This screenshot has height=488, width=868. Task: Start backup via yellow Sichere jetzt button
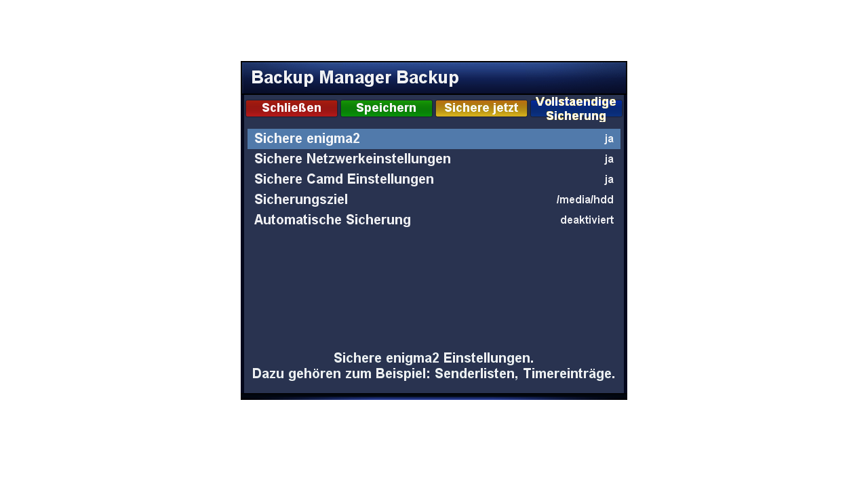481,108
